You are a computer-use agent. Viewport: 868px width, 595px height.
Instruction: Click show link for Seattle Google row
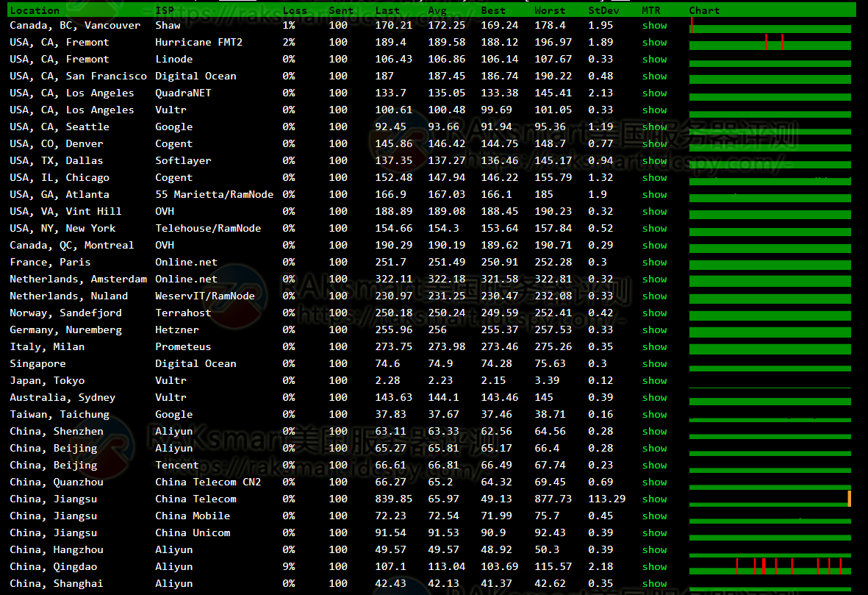click(x=654, y=127)
